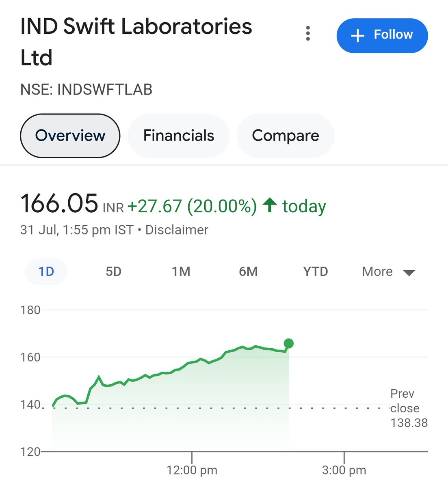Viewport: 448px width, 487px height.
Task: Select the 1D chart range
Action: tap(46, 272)
